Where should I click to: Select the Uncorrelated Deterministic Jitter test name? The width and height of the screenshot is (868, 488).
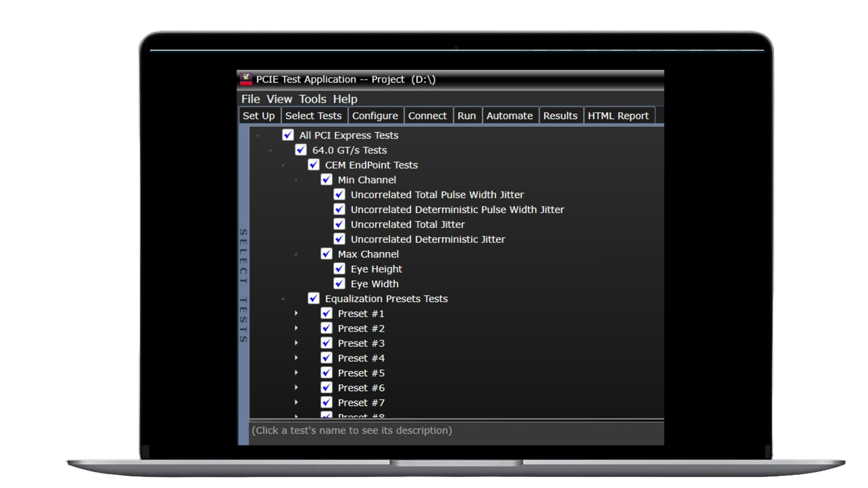(x=428, y=239)
